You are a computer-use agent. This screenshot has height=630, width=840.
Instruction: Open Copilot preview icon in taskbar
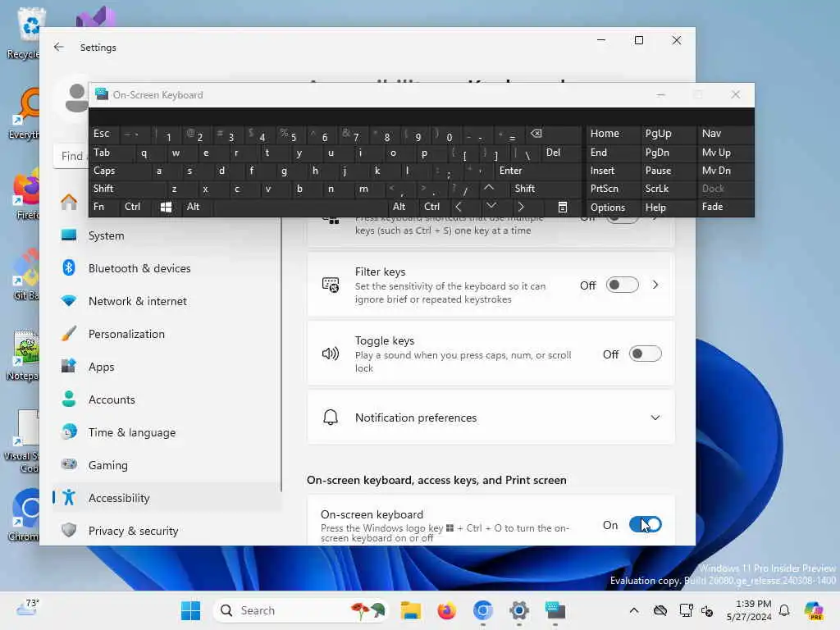click(x=814, y=610)
